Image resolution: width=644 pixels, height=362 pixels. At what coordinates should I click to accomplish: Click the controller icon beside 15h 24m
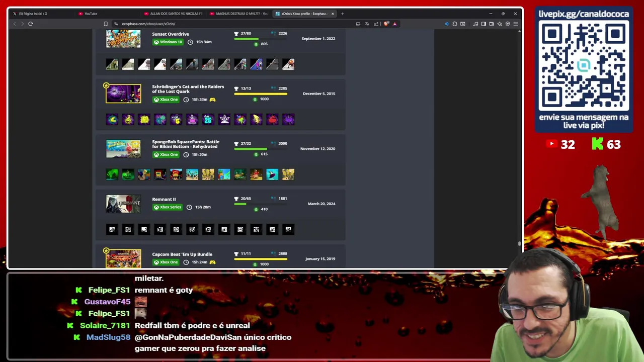(x=212, y=262)
